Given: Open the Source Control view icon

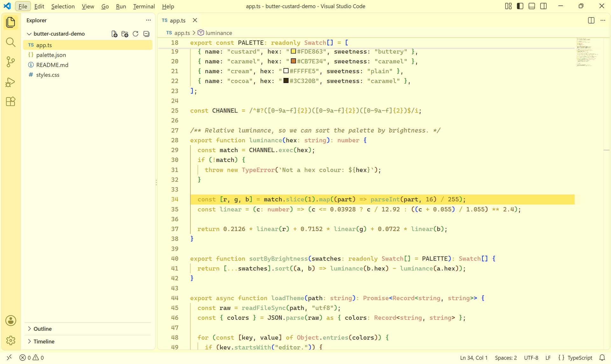Looking at the screenshot, I should coord(11,62).
